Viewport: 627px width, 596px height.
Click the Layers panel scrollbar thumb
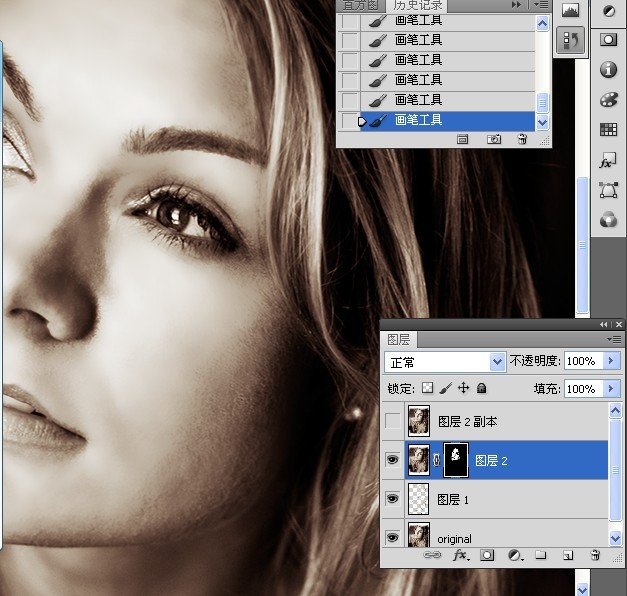point(615,470)
